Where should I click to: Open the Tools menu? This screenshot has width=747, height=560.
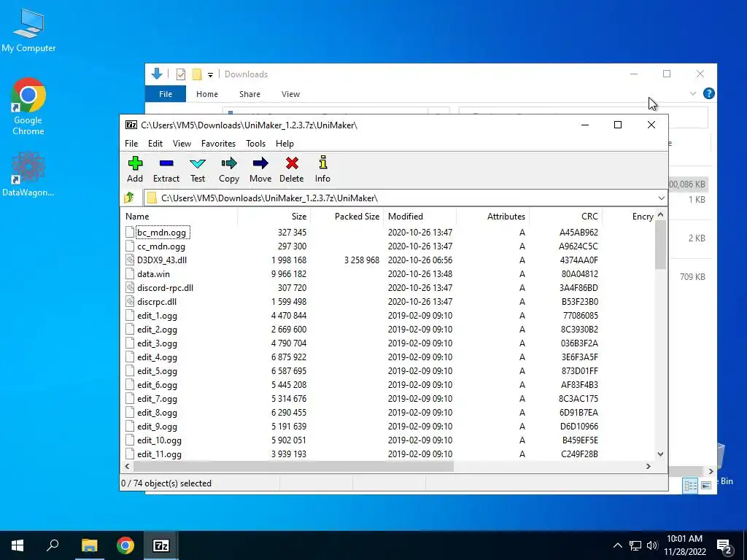click(x=255, y=144)
